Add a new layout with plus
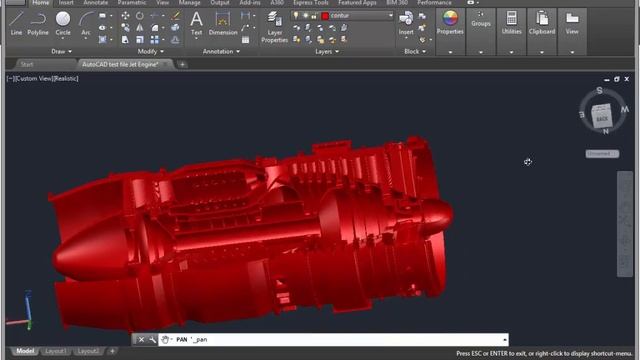 click(112, 351)
